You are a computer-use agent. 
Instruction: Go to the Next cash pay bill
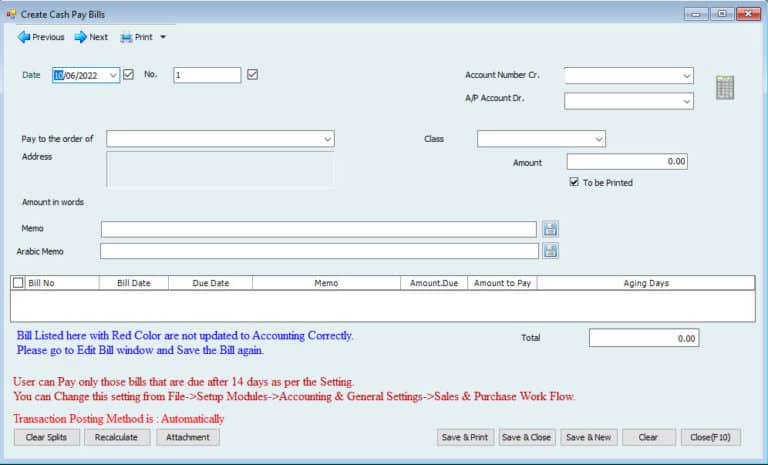tap(92, 37)
